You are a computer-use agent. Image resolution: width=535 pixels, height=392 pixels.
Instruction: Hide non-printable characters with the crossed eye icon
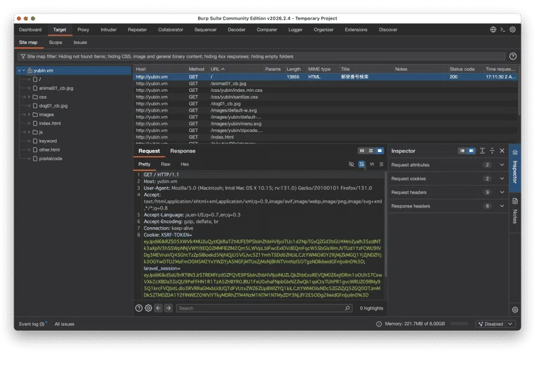click(351, 164)
